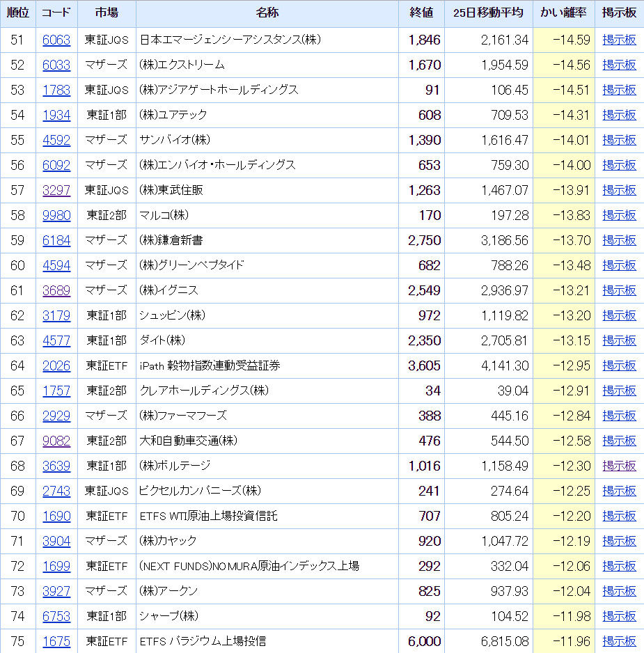
Task: Open stock code 1757 link
Action: pos(56,391)
